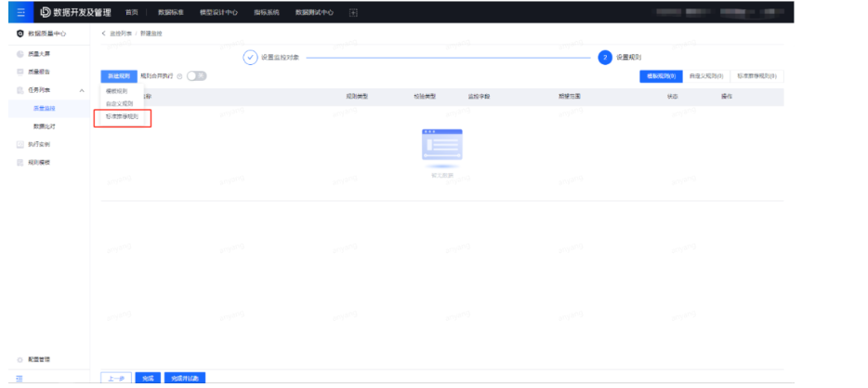868x388 pixels.
Task: Click the 配置管理 gear icon
Action: point(20,360)
